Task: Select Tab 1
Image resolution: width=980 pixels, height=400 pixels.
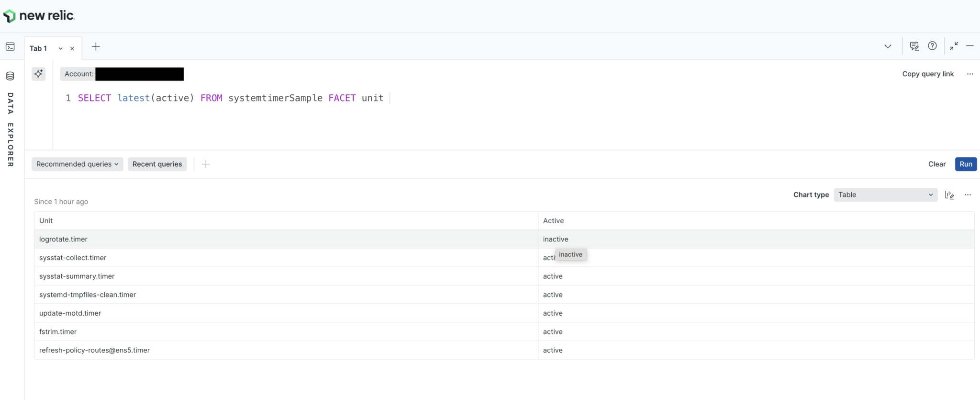Action: click(x=38, y=48)
